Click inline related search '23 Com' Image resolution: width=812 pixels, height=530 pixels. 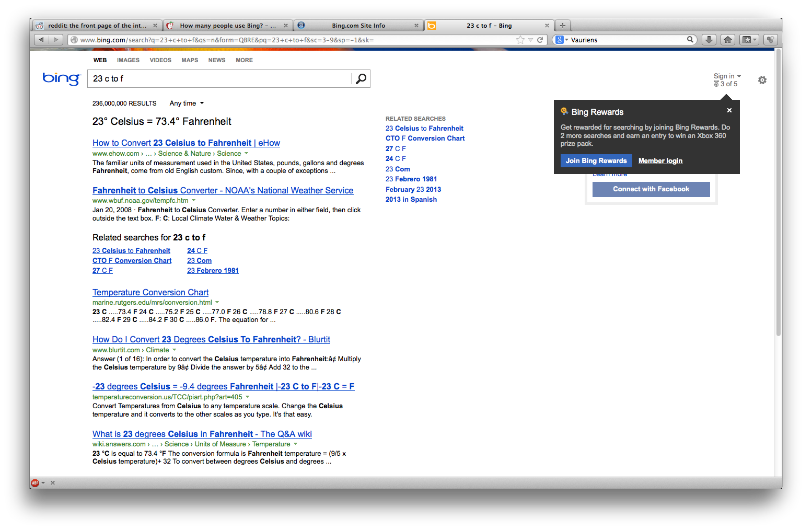(200, 261)
